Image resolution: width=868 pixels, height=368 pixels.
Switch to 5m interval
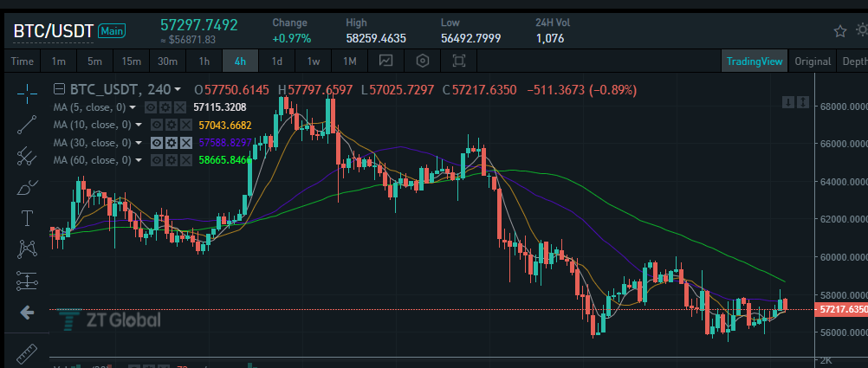point(94,61)
